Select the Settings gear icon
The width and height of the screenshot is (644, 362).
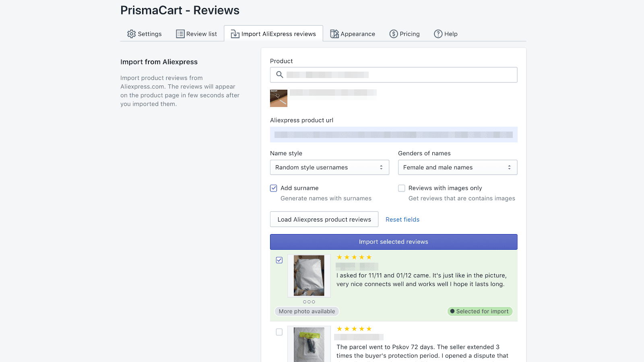click(x=131, y=34)
